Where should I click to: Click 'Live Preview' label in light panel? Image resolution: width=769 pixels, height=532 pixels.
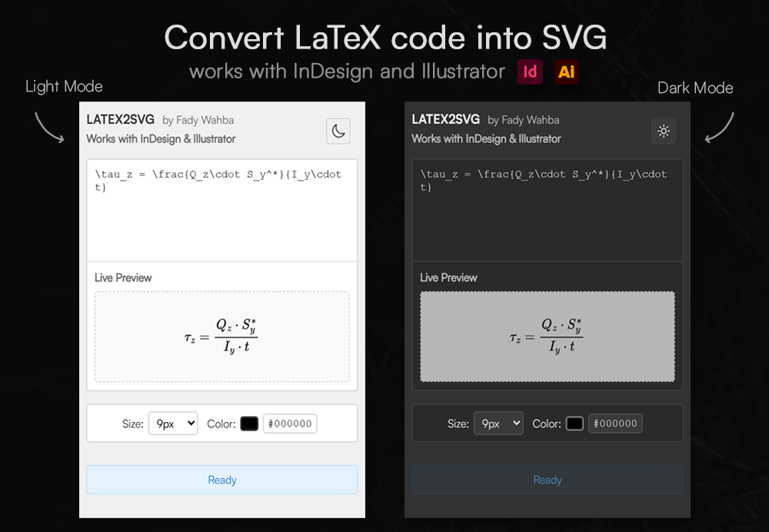123,278
